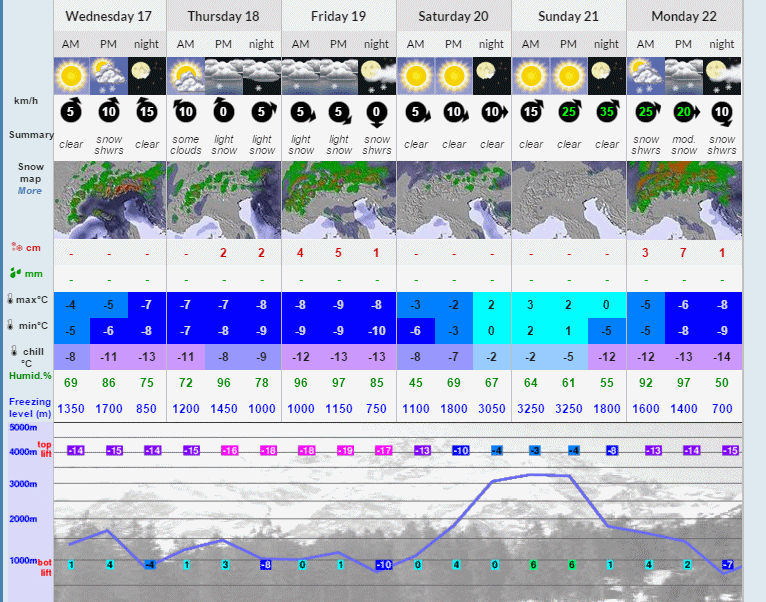Click top lift -3 temperature marker

(x=534, y=451)
